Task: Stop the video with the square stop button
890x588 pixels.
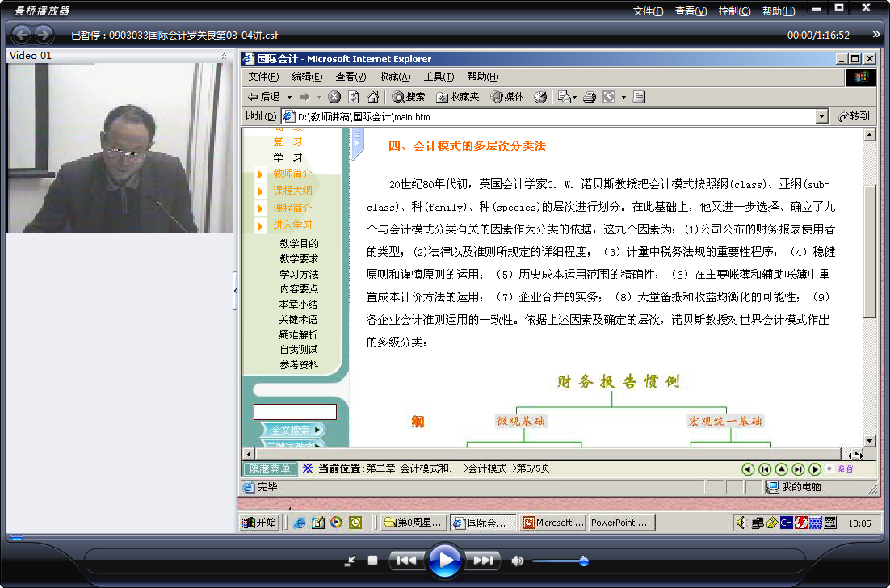Action: point(372,561)
